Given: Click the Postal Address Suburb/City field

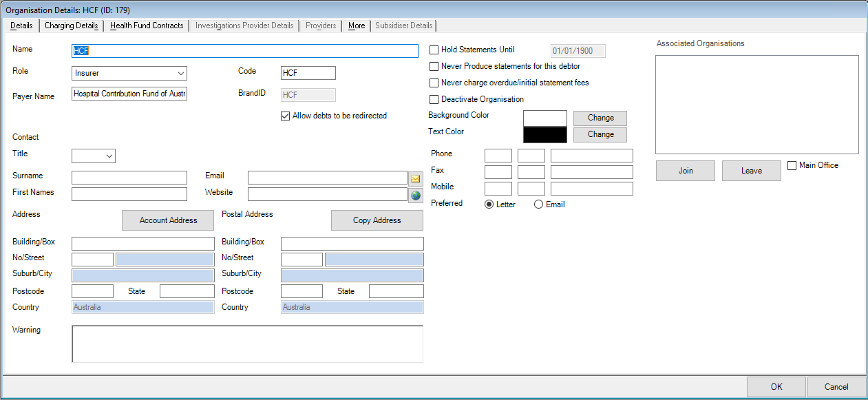Looking at the screenshot, I should tap(352, 275).
